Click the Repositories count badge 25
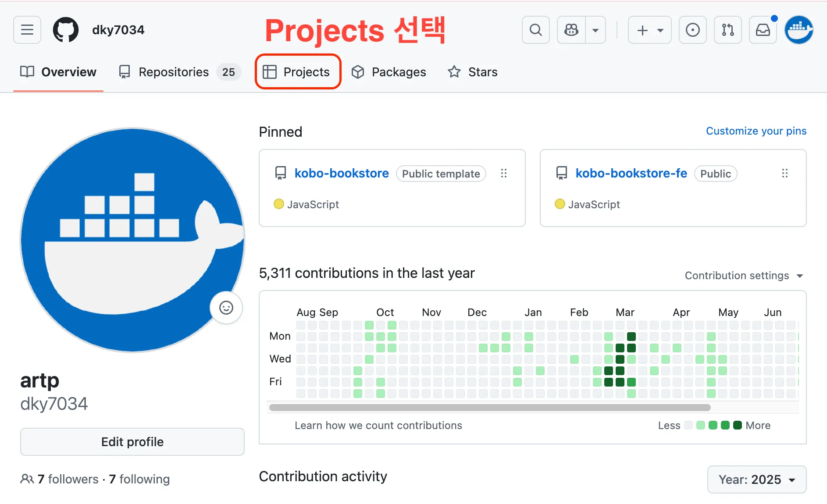This screenshot has height=504, width=827. coord(228,72)
